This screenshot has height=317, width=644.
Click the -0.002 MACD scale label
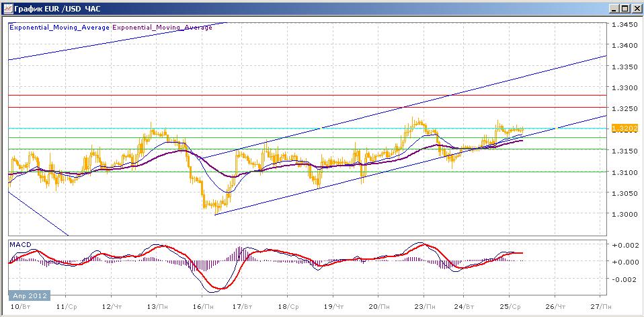[625, 279]
